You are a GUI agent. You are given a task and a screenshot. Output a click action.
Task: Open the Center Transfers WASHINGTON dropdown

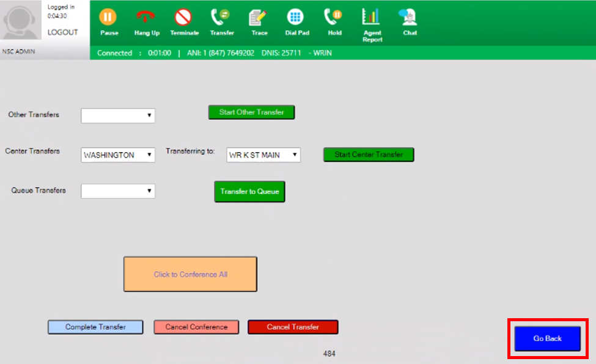click(118, 155)
